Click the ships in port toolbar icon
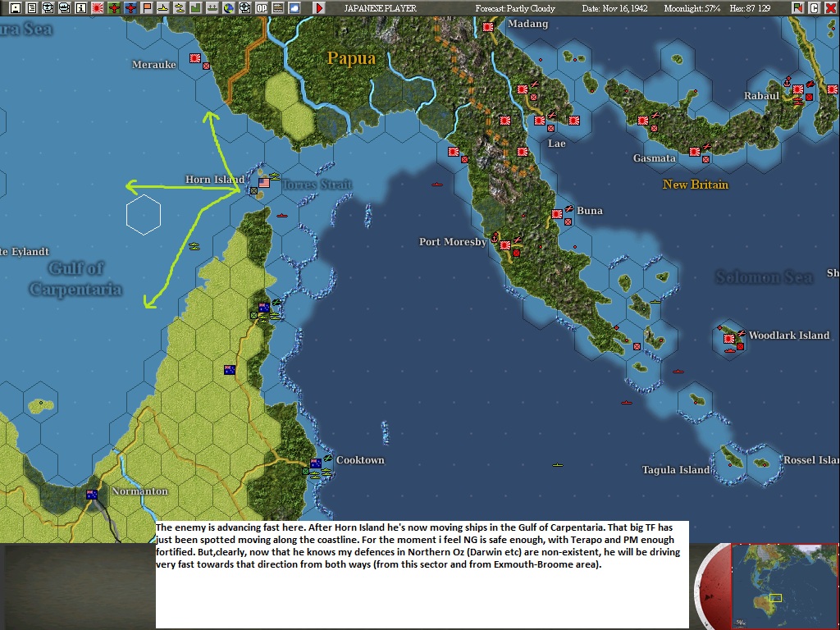 click(212, 8)
